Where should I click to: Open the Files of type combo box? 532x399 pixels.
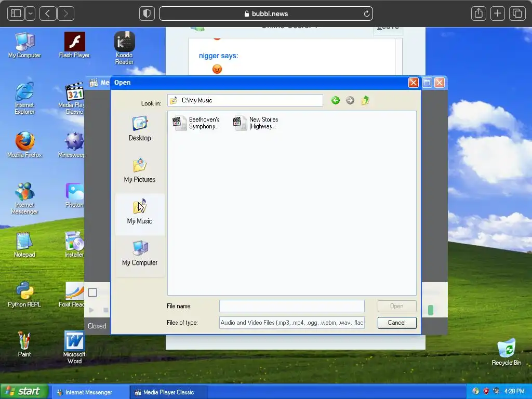point(292,323)
